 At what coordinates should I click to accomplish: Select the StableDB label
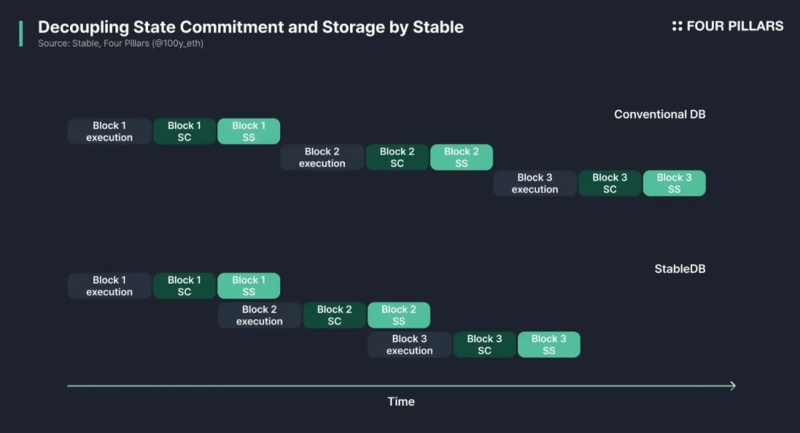pyautogui.click(x=679, y=268)
